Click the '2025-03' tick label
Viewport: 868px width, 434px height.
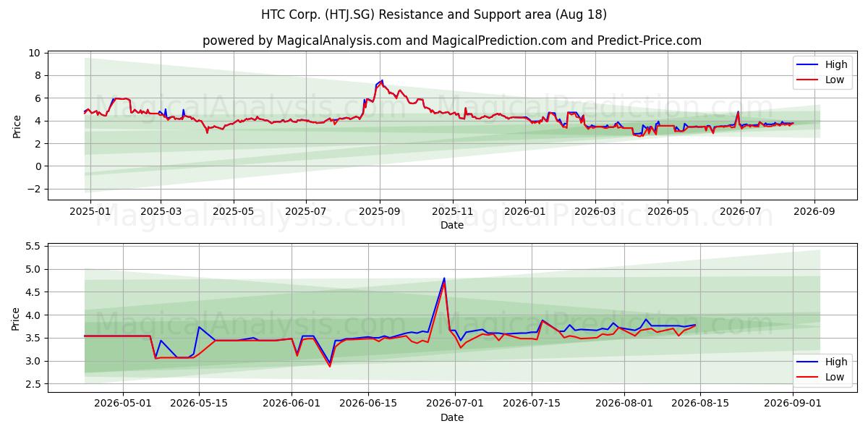point(161,212)
